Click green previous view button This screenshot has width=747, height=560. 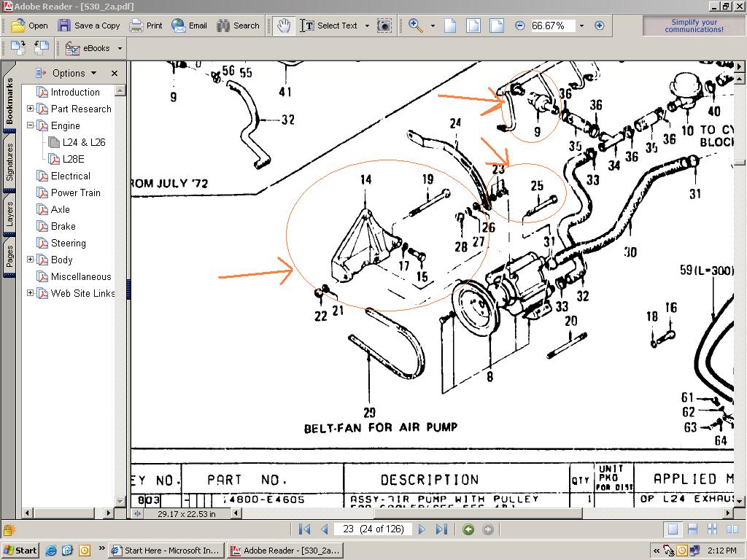coord(469,529)
